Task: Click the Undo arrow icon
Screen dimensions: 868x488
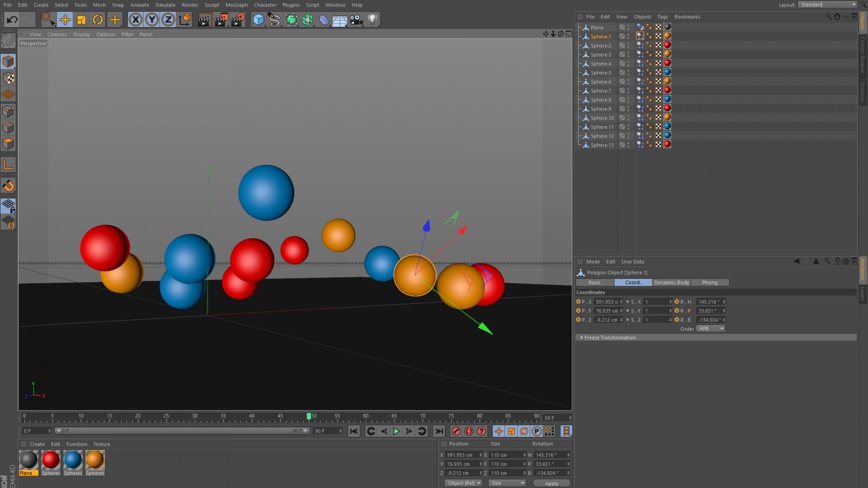Action: tap(12, 20)
